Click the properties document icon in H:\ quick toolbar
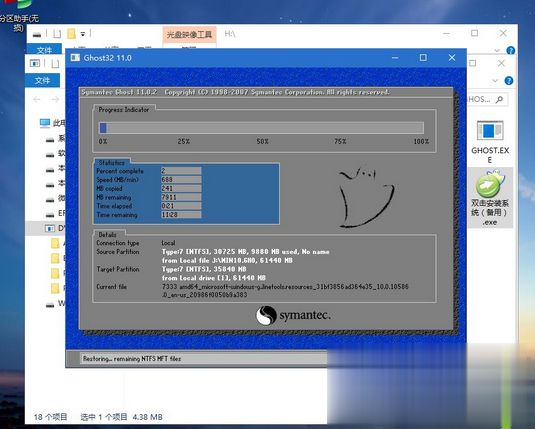Viewport: 535px width, 429px height. tap(57, 34)
